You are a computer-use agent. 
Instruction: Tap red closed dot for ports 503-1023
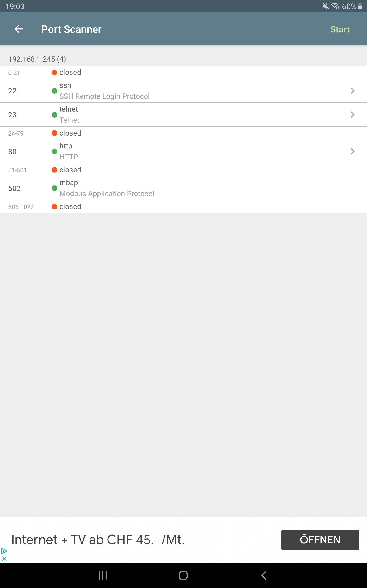click(54, 206)
